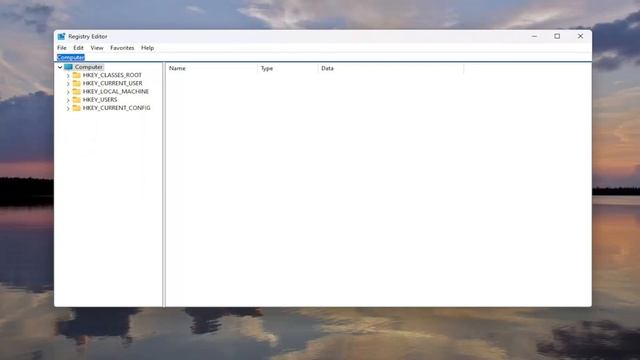
Task: Click the Type column header
Action: coord(288,68)
